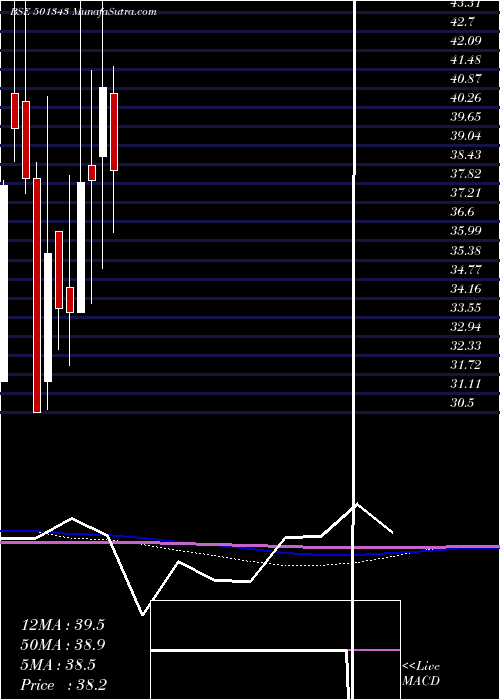Click the 42.09 price axis label
The image size is (500, 700).
(x=466, y=41)
